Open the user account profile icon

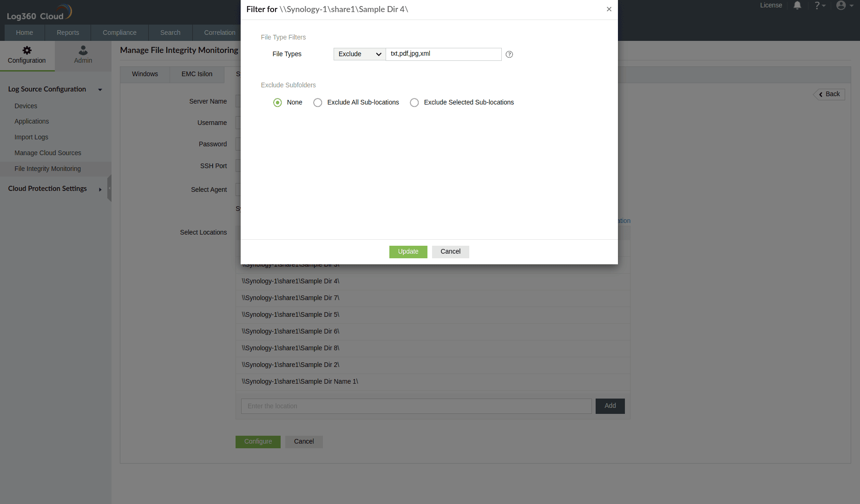841,6
